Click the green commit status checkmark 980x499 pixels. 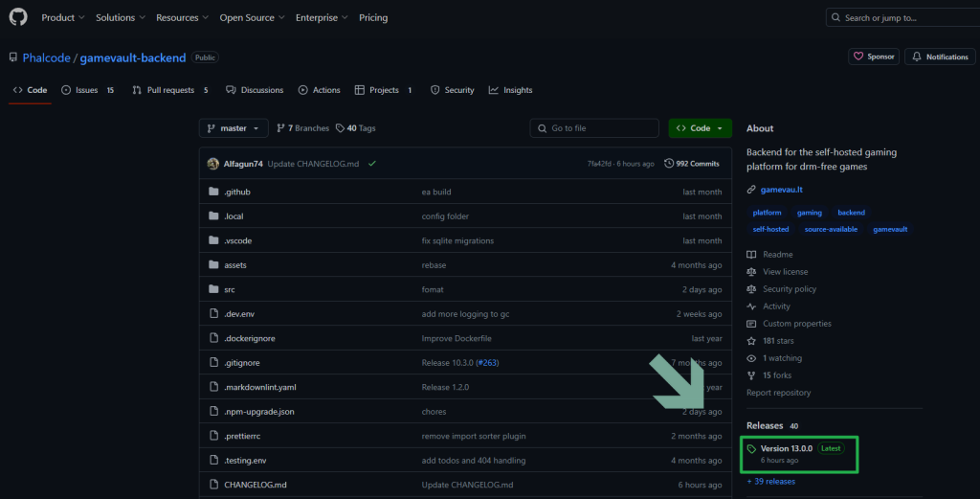(x=372, y=164)
